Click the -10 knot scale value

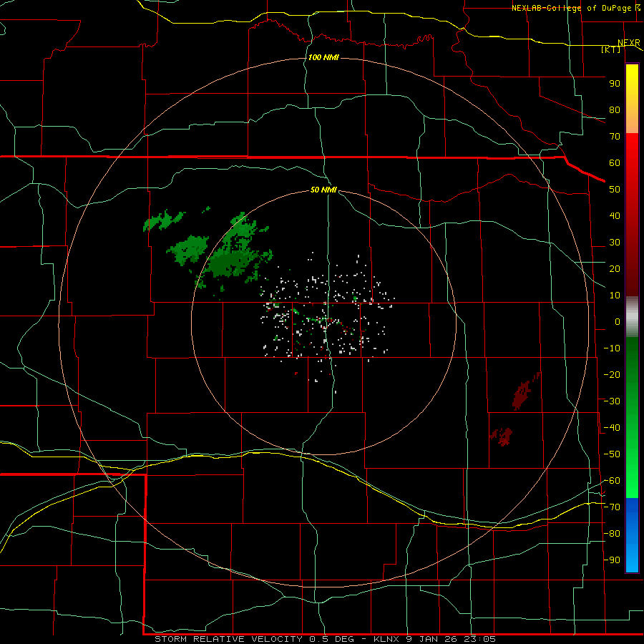(612, 348)
